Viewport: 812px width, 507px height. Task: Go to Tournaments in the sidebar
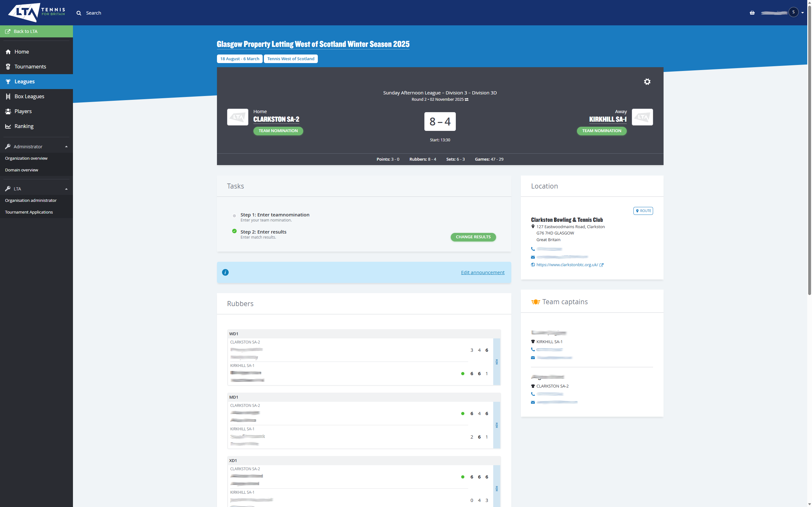[x=30, y=67]
